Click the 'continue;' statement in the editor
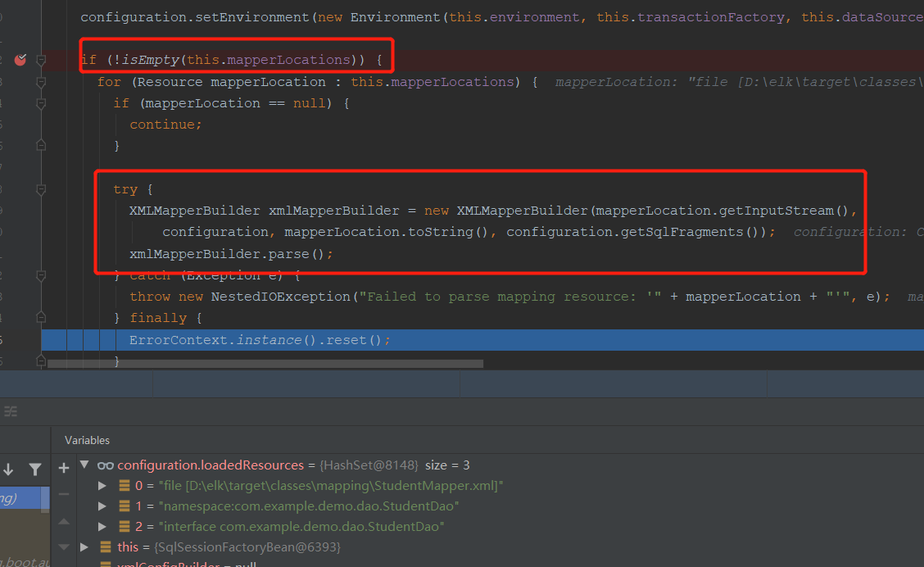 tap(165, 125)
